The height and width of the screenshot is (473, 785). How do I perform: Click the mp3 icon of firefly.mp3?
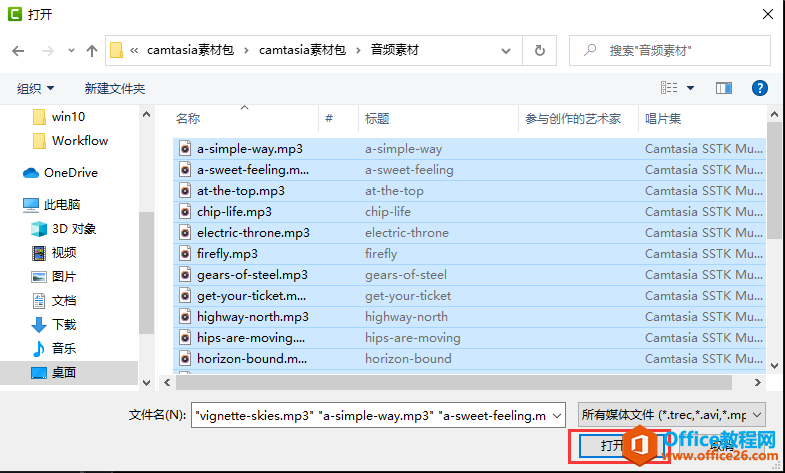[x=185, y=254]
